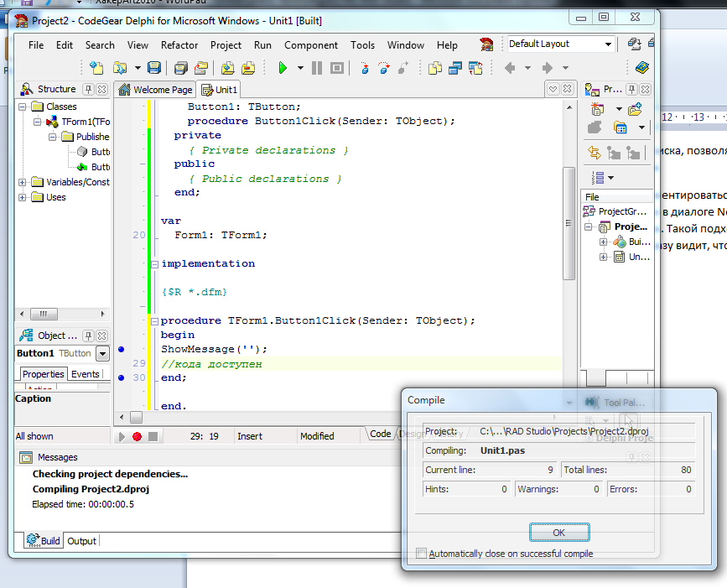Click the Help contents book icon

pyautogui.click(x=642, y=68)
